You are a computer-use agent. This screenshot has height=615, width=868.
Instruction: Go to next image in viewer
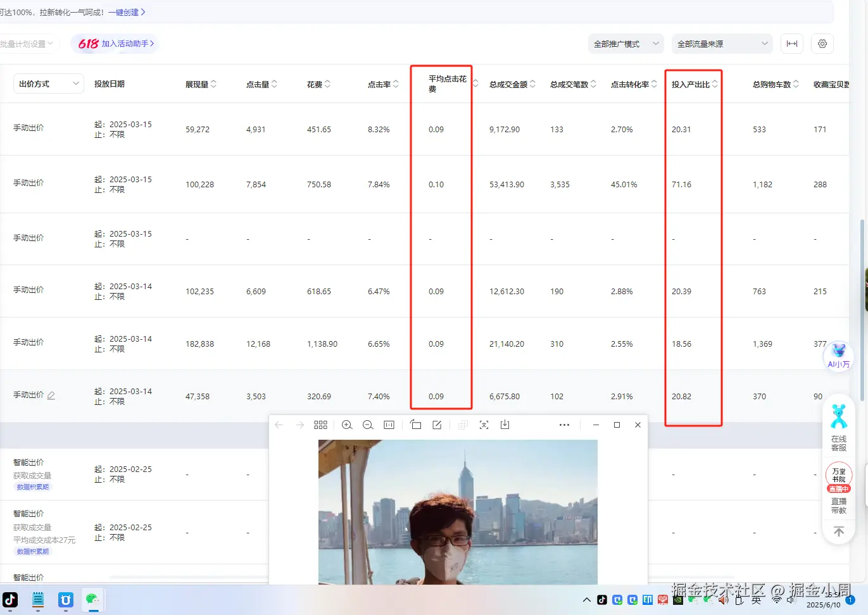300,425
